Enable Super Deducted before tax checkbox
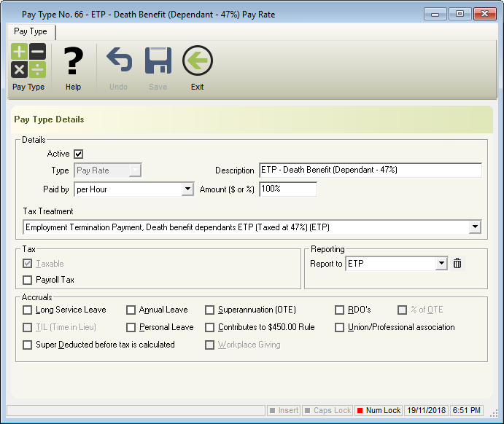Image resolution: width=504 pixels, height=424 pixels. point(27,345)
